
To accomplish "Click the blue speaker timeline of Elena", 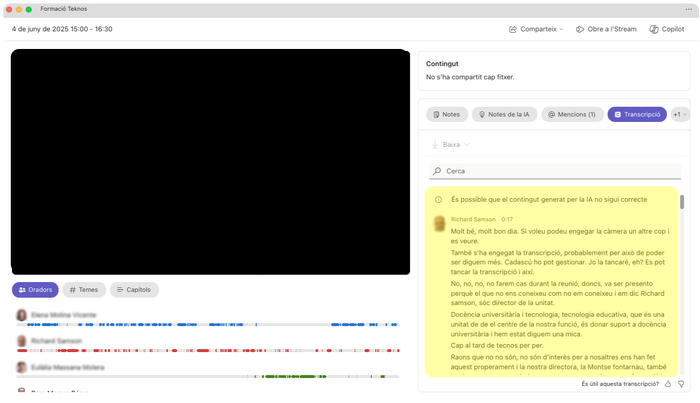I will 208,324.
